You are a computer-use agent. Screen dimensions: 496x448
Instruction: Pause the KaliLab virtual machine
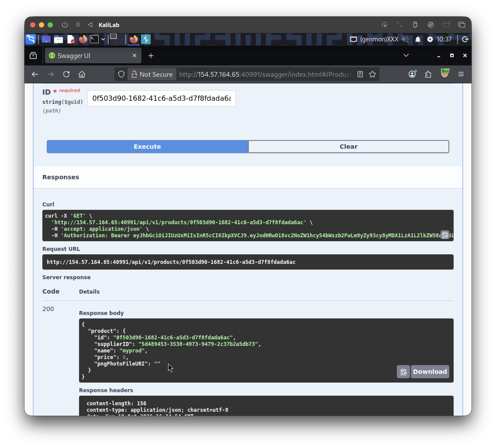tap(78, 25)
